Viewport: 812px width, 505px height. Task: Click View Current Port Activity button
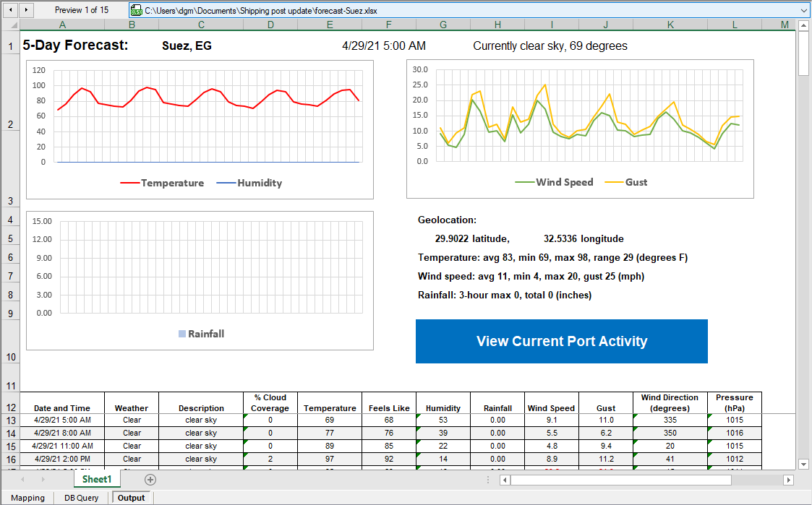(561, 341)
